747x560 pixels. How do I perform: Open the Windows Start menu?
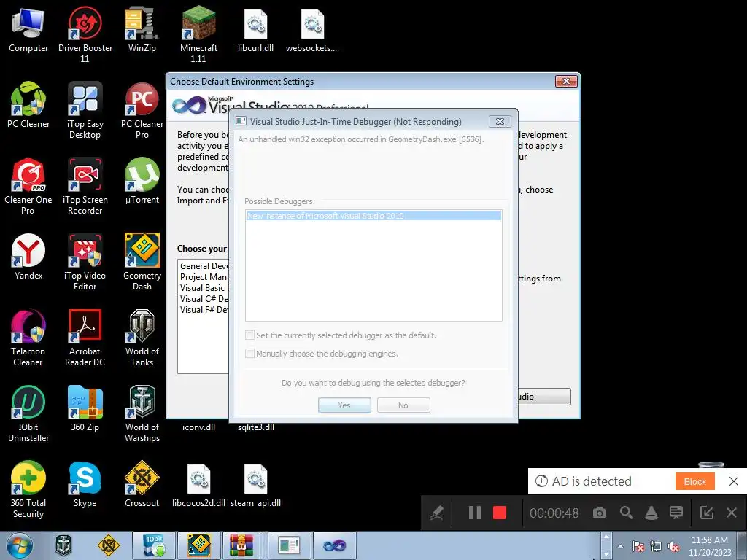click(x=20, y=545)
